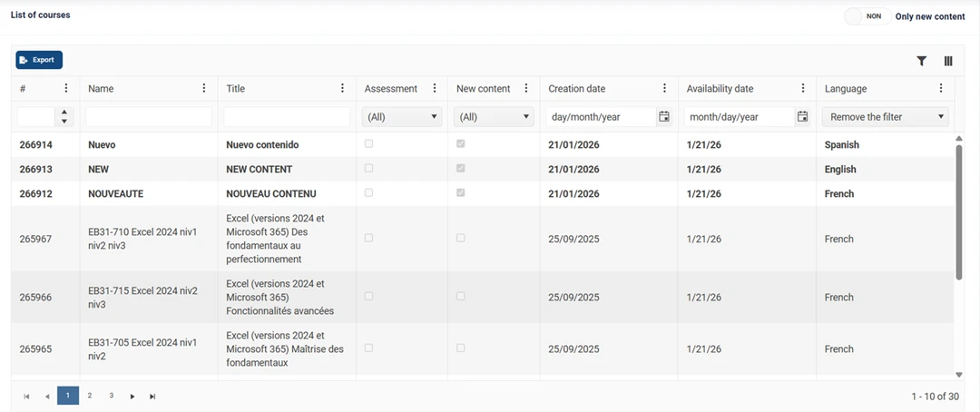Sort by the Title column header
980x412 pixels.
(x=236, y=89)
